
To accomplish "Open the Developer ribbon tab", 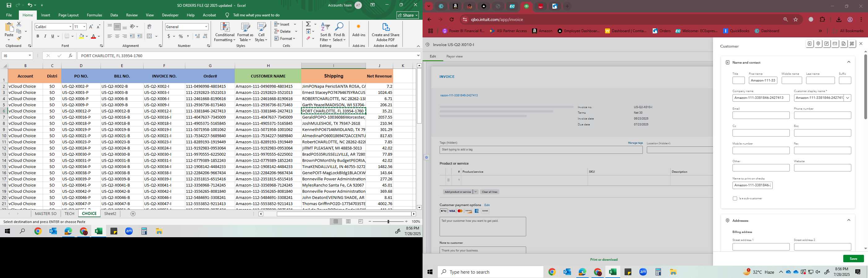I will (170, 15).
